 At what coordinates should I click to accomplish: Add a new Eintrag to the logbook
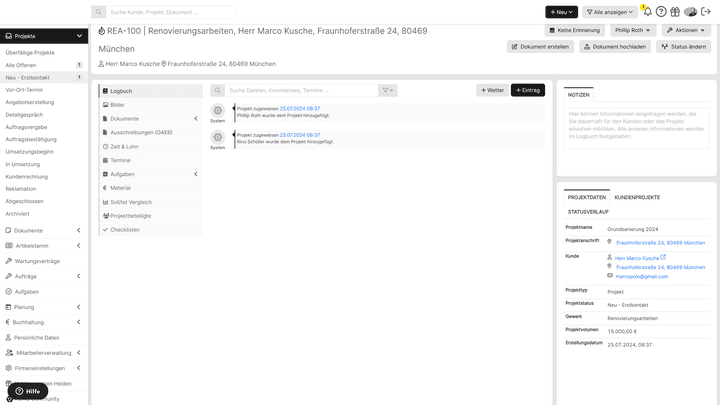(528, 90)
